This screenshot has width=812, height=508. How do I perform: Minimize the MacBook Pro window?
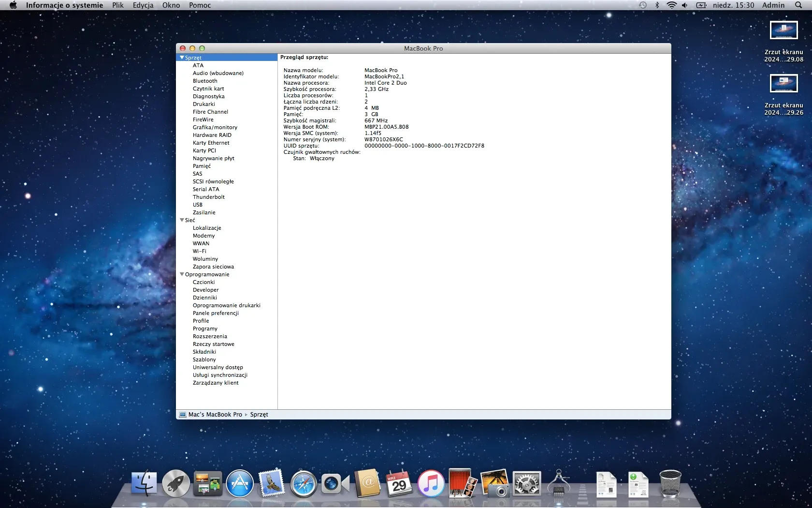click(192, 48)
